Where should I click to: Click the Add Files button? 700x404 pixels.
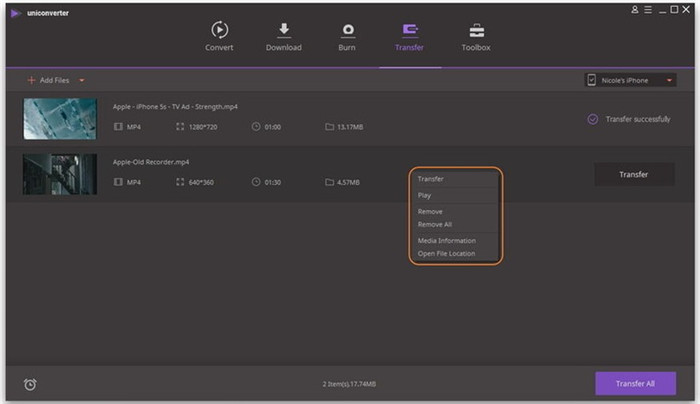coord(48,80)
